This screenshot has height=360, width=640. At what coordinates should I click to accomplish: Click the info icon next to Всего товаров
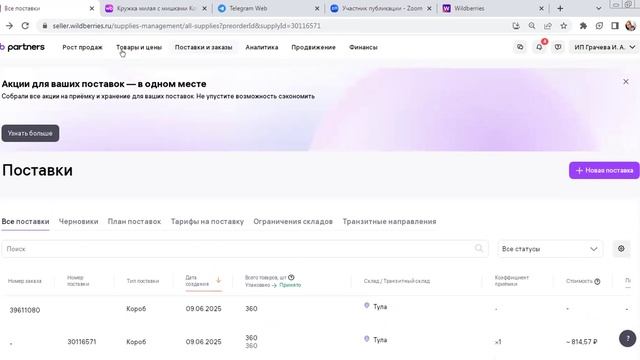click(x=291, y=277)
